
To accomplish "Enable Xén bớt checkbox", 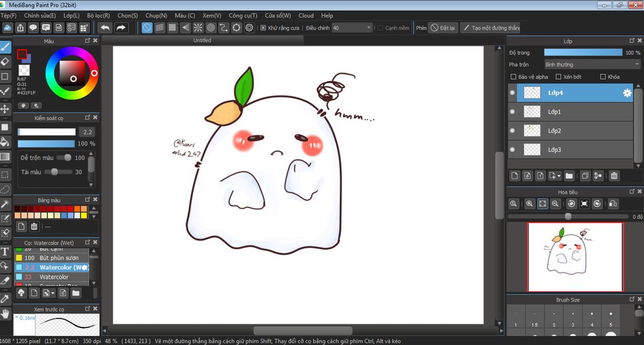I will point(558,77).
